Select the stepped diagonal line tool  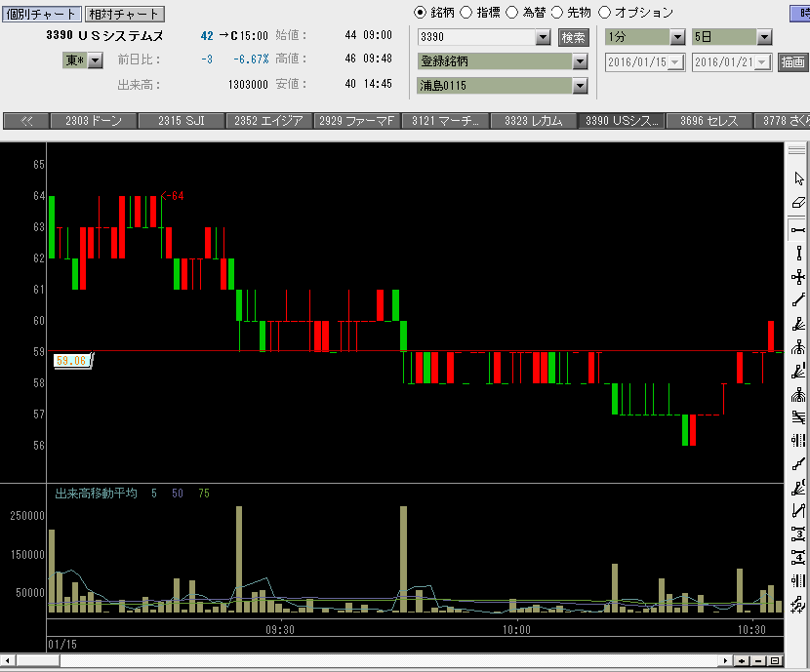click(798, 464)
